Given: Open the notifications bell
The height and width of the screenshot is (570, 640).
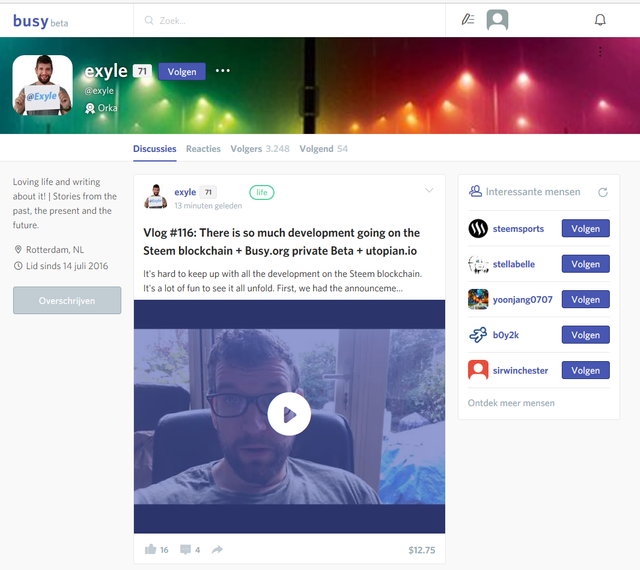Looking at the screenshot, I should [600, 20].
